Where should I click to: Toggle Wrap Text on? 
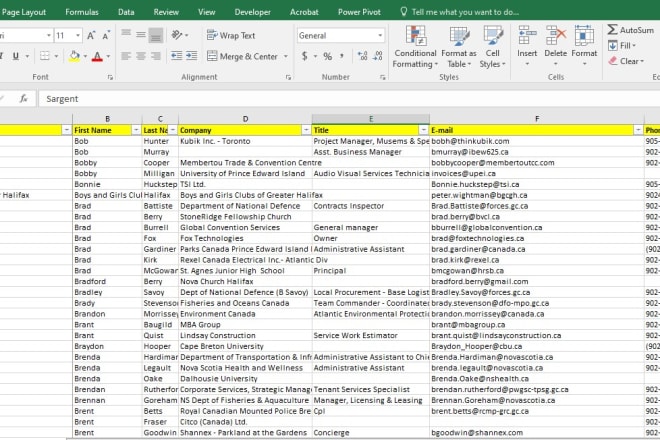pyautogui.click(x=230, y=35)
